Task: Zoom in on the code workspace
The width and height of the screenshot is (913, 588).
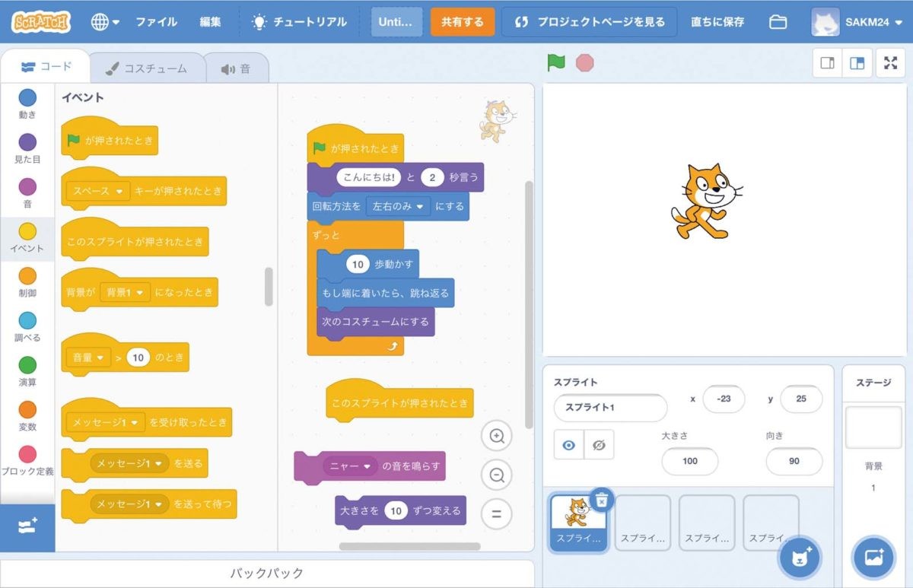Action: [x=497, y=436]
